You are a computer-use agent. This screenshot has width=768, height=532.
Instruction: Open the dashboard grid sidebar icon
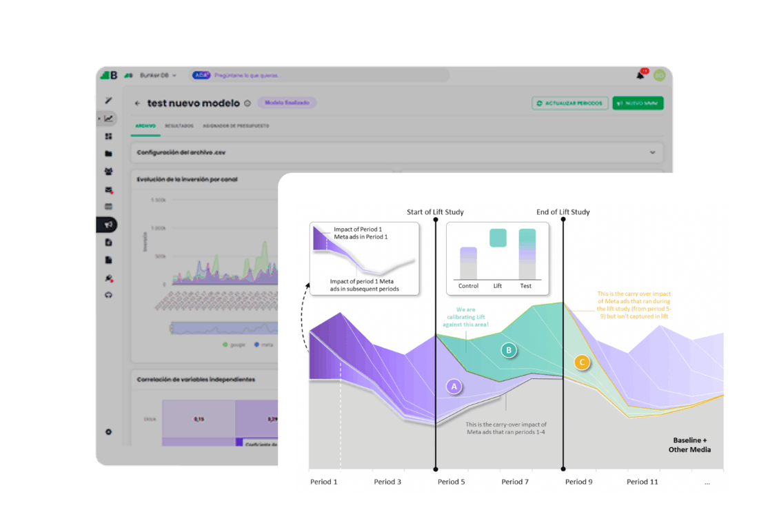[x=108, y=136]
